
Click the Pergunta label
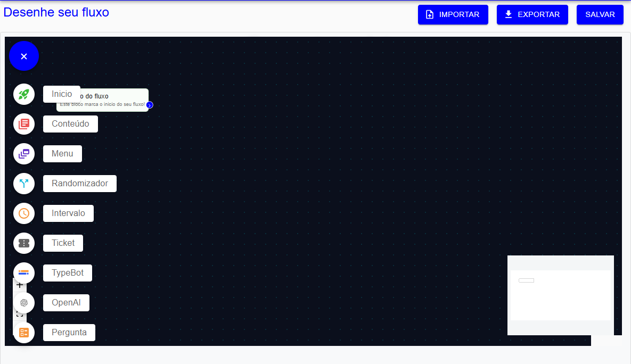69,333
